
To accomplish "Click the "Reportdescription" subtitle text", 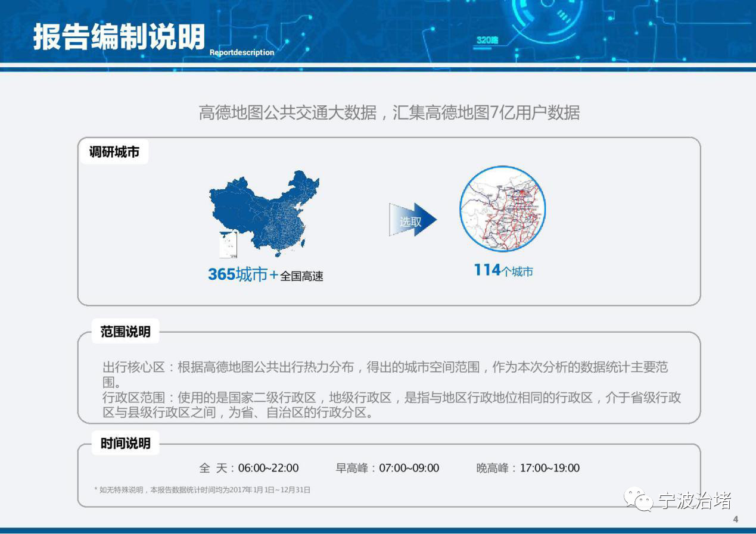I will (x=242, y=52).
